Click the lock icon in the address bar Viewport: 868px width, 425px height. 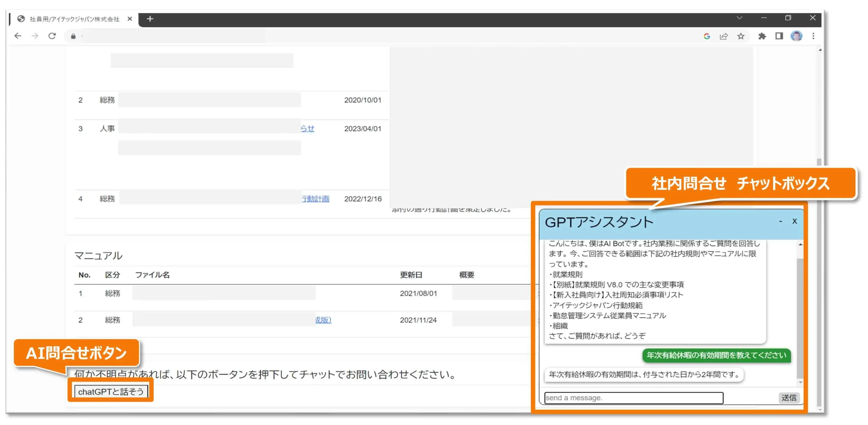pyautogui.click(x=73, y=36)
